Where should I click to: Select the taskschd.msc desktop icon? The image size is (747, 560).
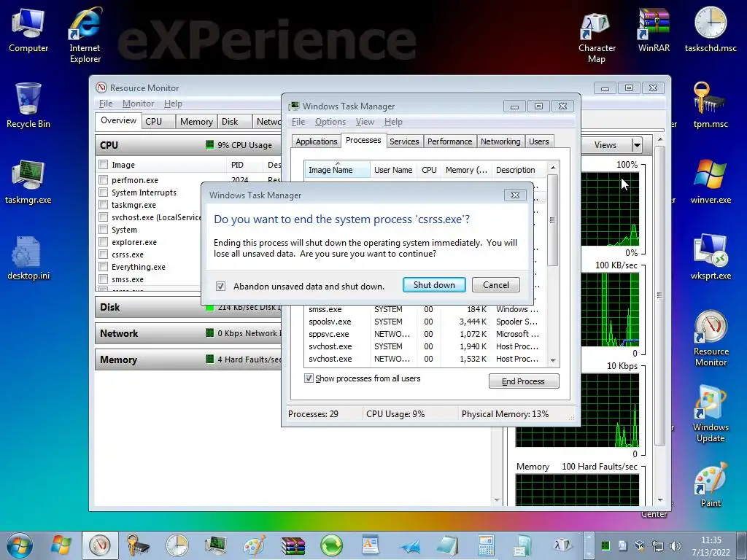click(711, 31)
